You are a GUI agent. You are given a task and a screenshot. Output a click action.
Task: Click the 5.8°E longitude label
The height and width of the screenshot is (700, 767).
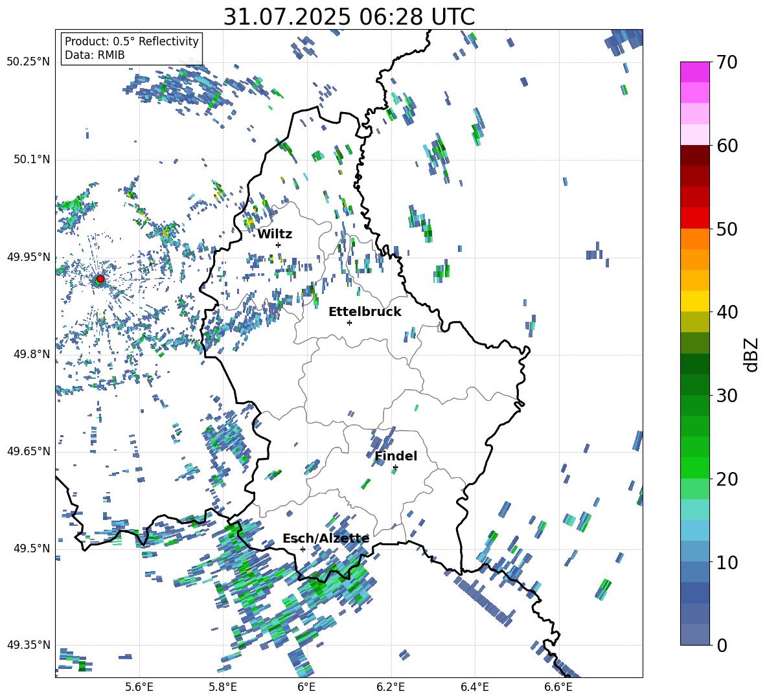223,687
